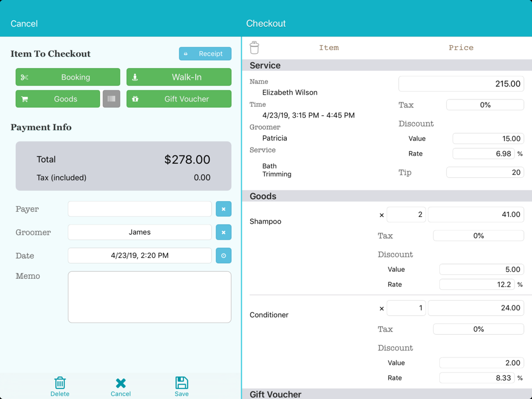Click the Trimming service entry
This screenshot has width=532, height=399.
[x=277, y=174]
